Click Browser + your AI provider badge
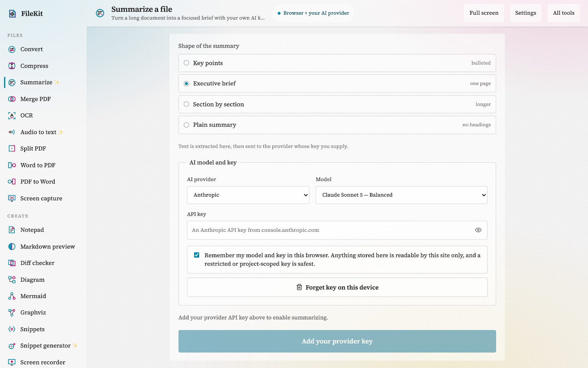 click(x=313, y=13)
